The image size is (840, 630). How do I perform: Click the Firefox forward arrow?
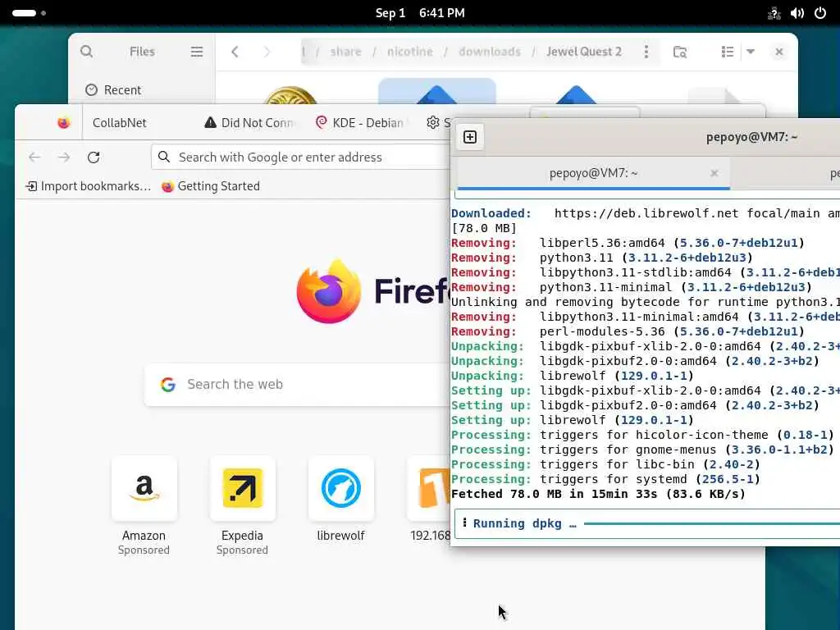pyautogui.click(x=64, y=157)
